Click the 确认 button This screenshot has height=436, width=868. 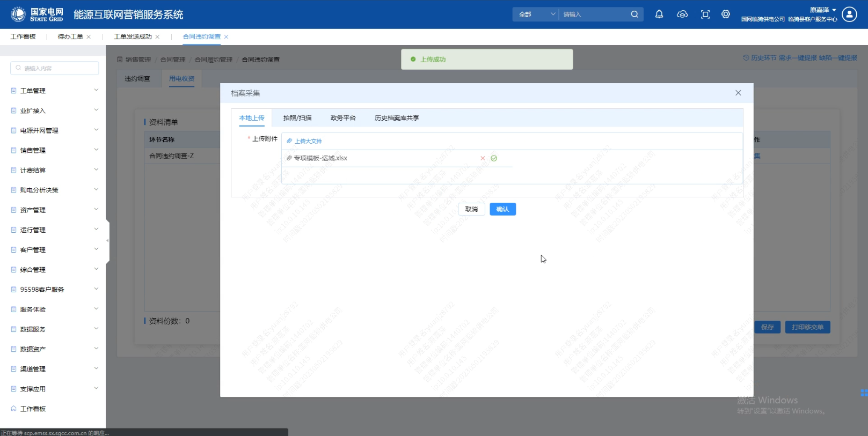tap(502, 209)
